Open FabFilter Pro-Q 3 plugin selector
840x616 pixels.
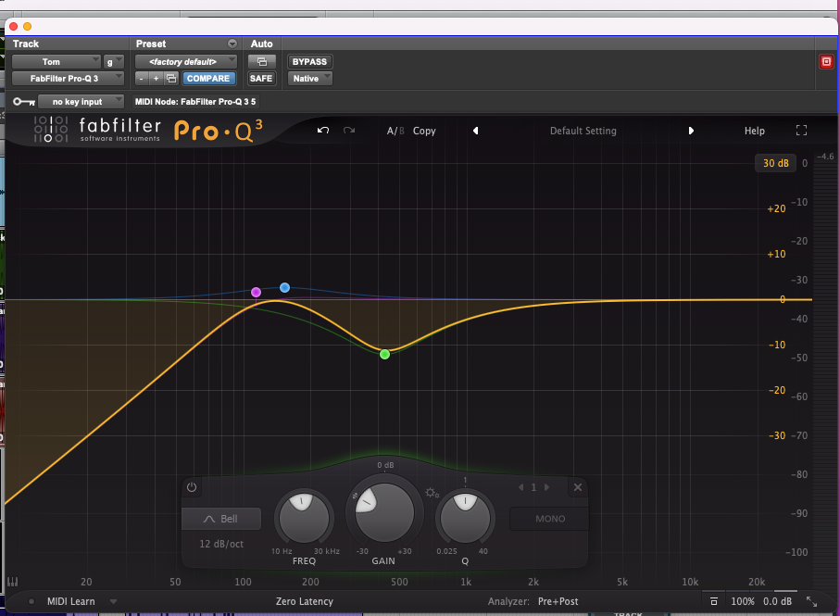(68, 78)
